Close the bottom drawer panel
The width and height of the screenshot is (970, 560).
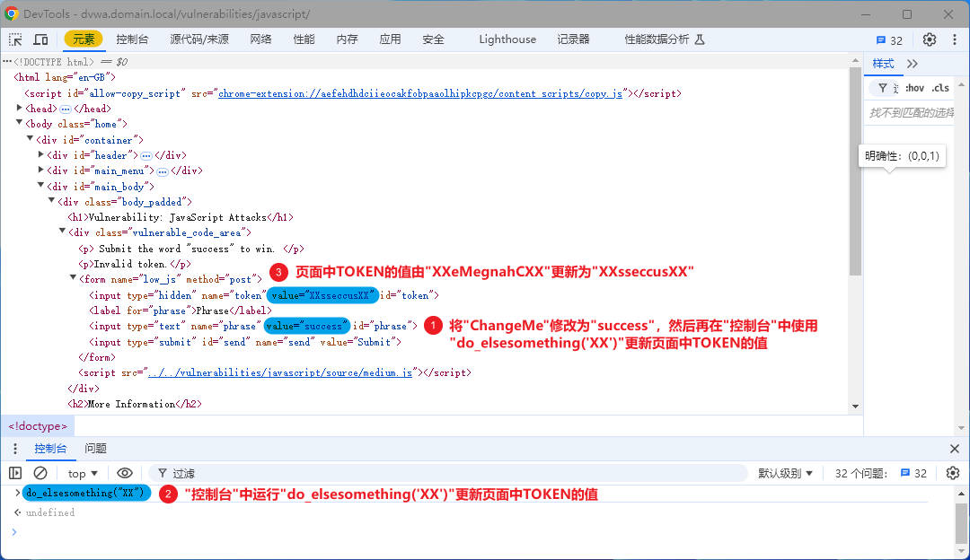[x=955, y=449]
